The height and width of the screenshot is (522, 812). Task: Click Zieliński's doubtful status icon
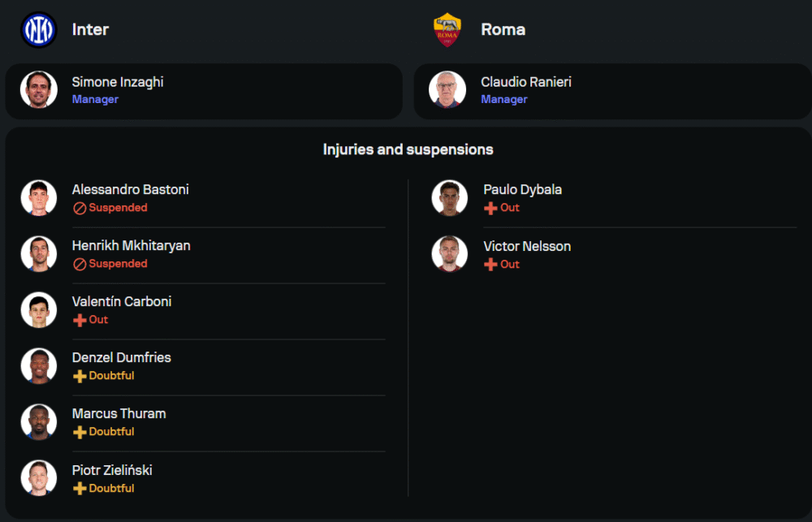click(80, 489)
